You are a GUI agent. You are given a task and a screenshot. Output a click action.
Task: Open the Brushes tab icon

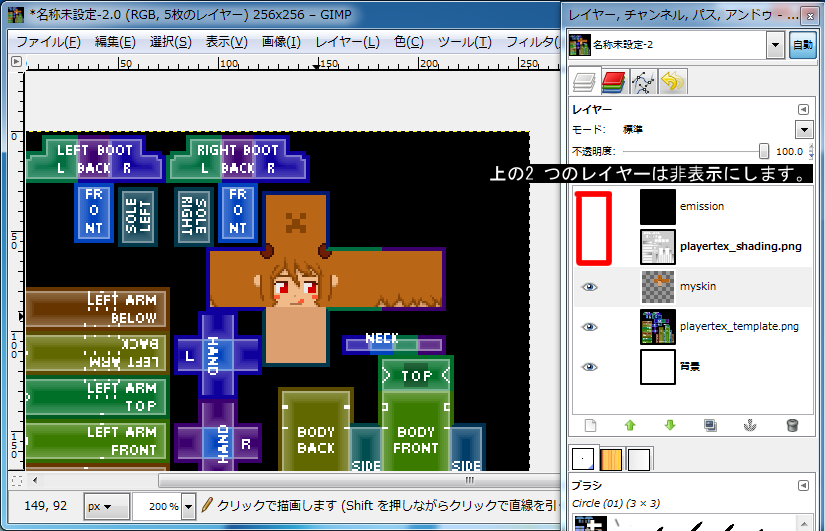pos(583,459)
